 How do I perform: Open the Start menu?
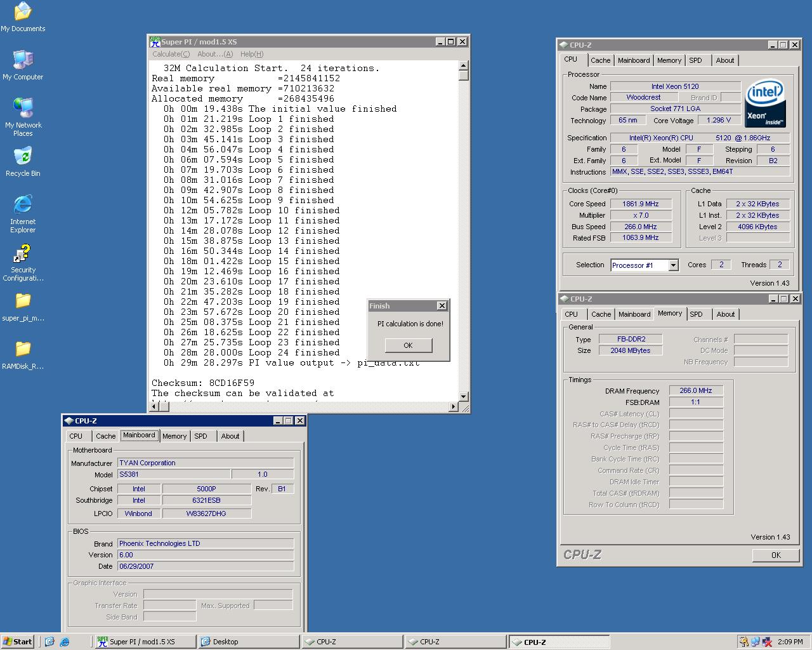click(x=18, y=642)
